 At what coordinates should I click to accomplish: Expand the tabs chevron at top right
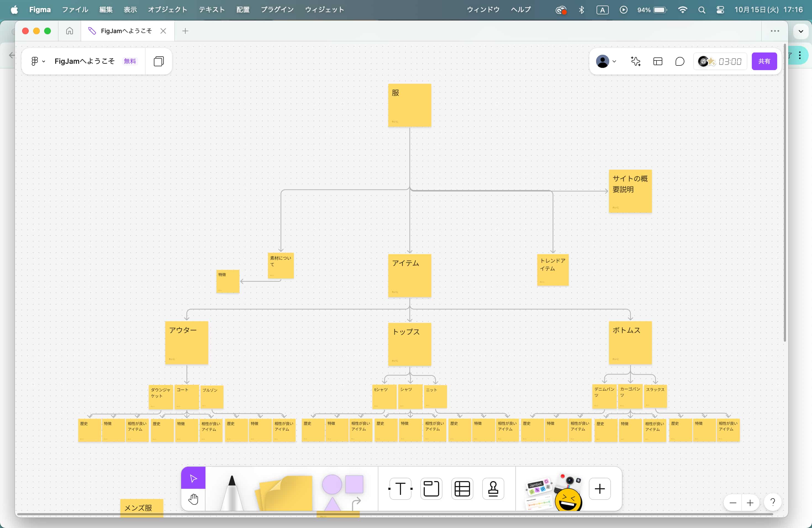tap(800, 31)
